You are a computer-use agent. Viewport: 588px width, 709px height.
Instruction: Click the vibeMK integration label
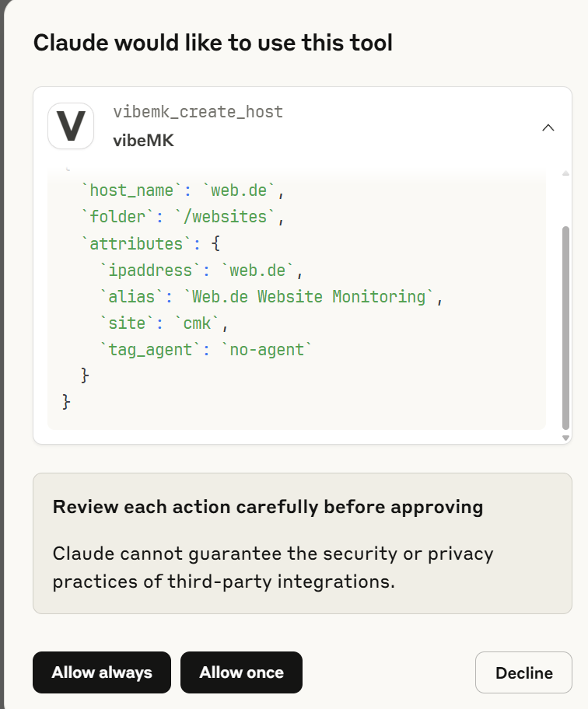pos(143,141)
